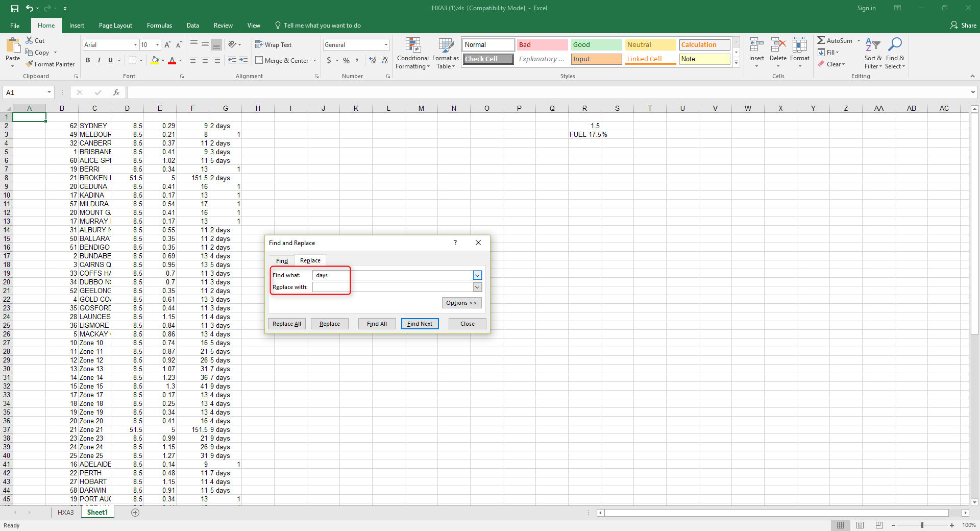Open the Find & Select magnifier menu
980x531 pixels.
pyautogui.click(x=895, y=53)
